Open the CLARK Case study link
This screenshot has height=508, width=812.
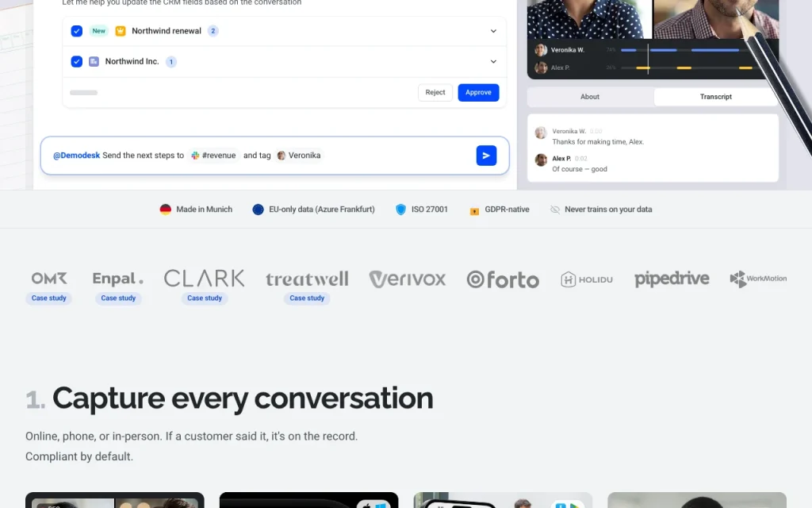coord(205,298)
